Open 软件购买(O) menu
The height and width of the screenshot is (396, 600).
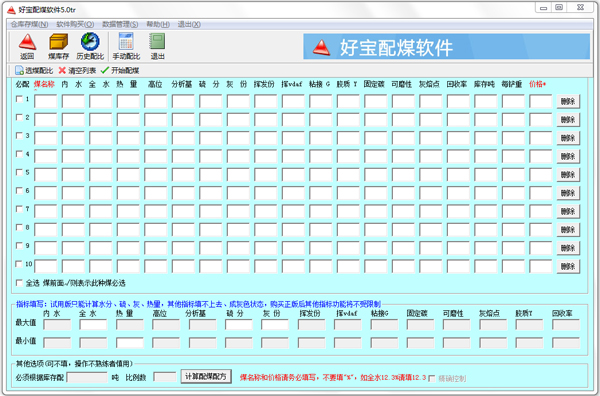tap(75, 24)
